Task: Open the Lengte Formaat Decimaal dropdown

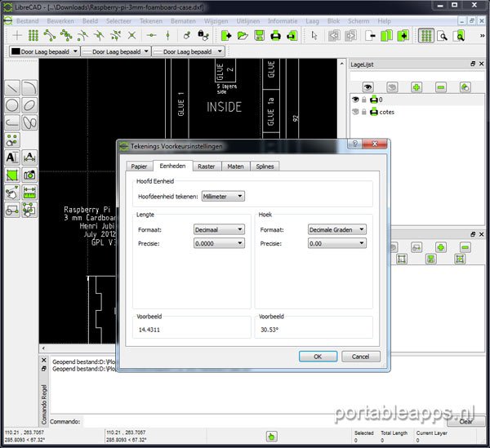Action: (x=219, y=230)
